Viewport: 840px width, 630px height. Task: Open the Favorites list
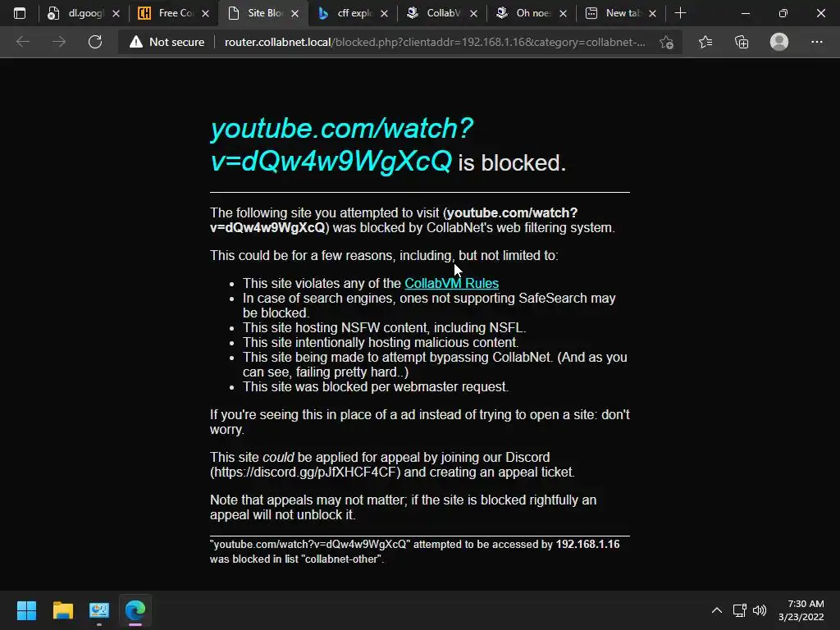[x=705, y=42]
